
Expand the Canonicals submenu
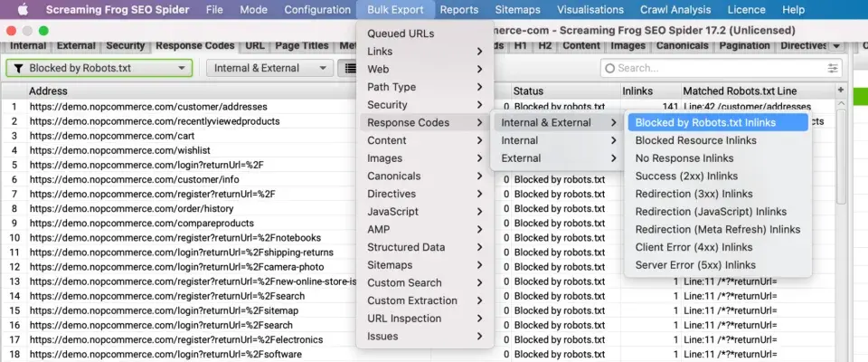pyautogui.click(x=425, y=176)
